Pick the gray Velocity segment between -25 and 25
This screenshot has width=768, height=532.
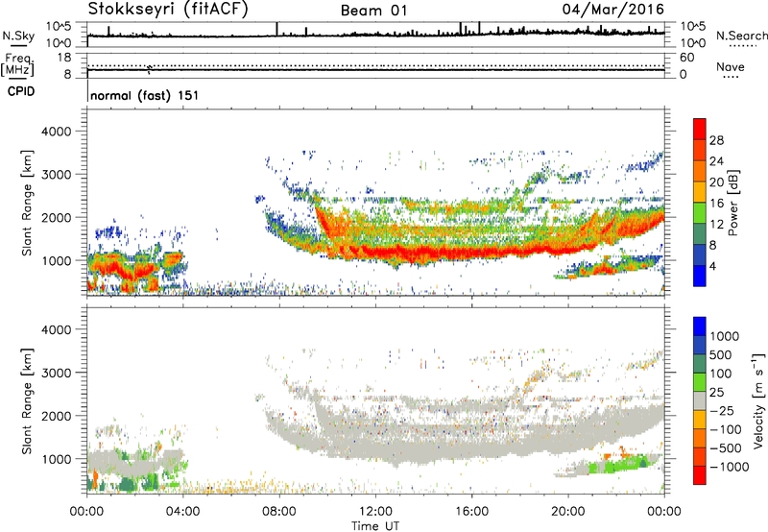[700, 400]
